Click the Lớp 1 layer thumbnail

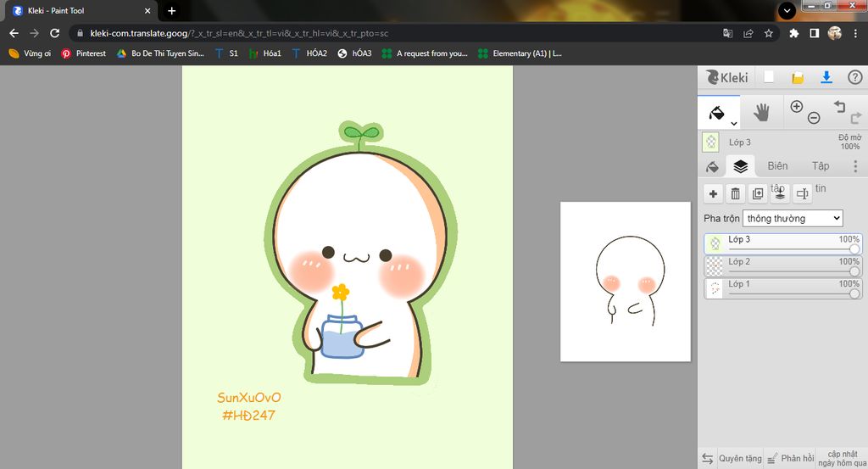click(715, 288)
